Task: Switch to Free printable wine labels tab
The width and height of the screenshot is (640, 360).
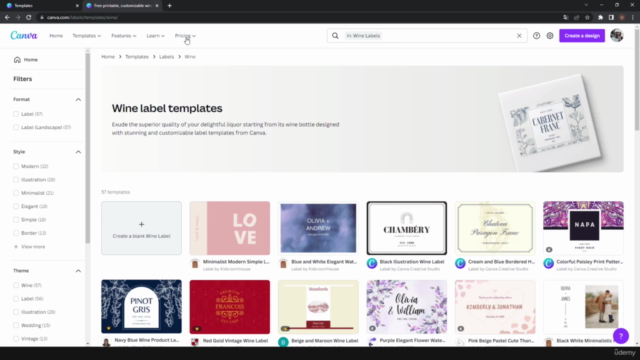Action: 122,6
